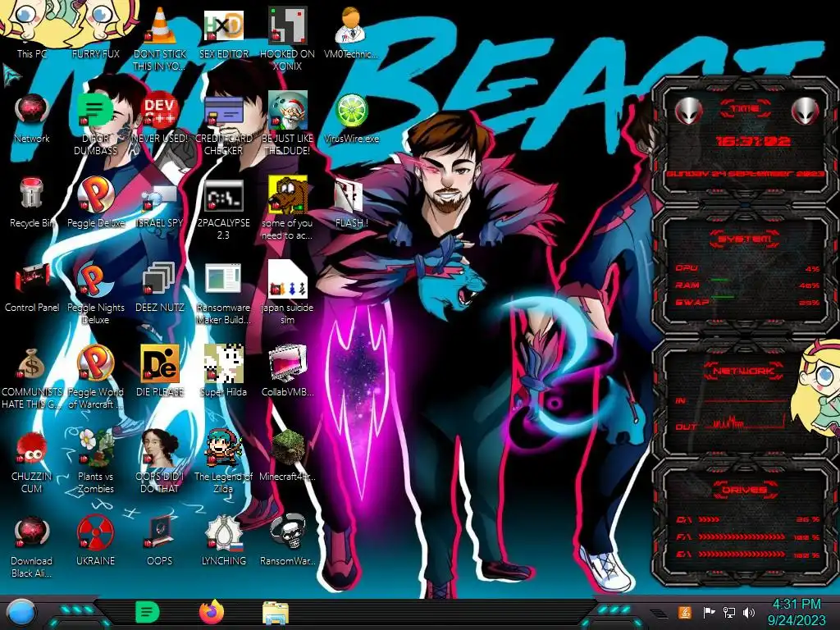Open the CollabVMB... monitor icon

pyautogui.click(x=288, y=371)
